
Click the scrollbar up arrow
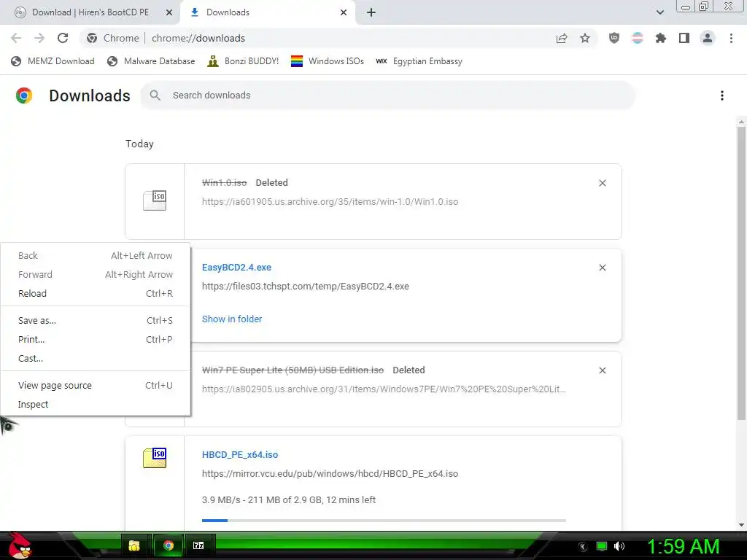pos(741,122)
